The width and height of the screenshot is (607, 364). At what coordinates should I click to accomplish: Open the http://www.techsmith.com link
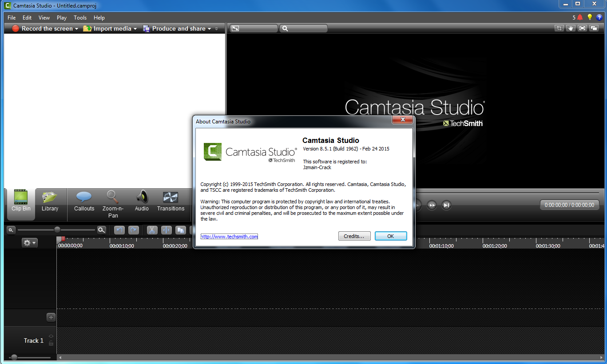tap(229, 237)
